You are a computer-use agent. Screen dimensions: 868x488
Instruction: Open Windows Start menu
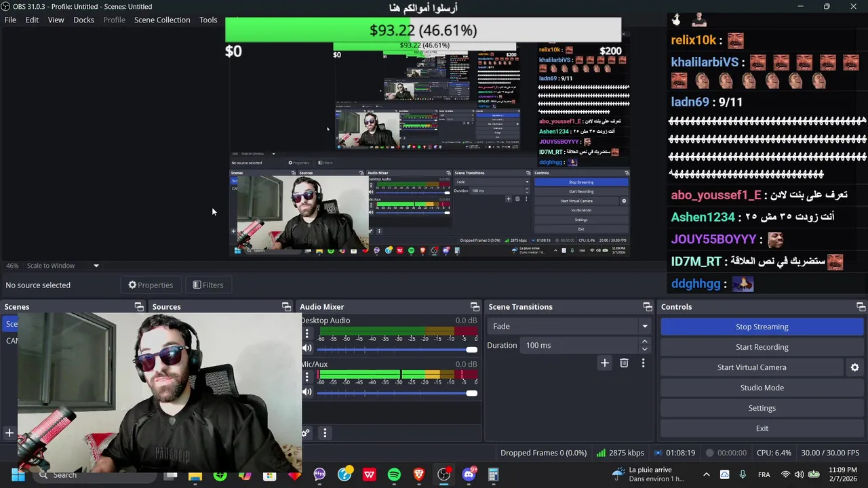coord(18,475)
